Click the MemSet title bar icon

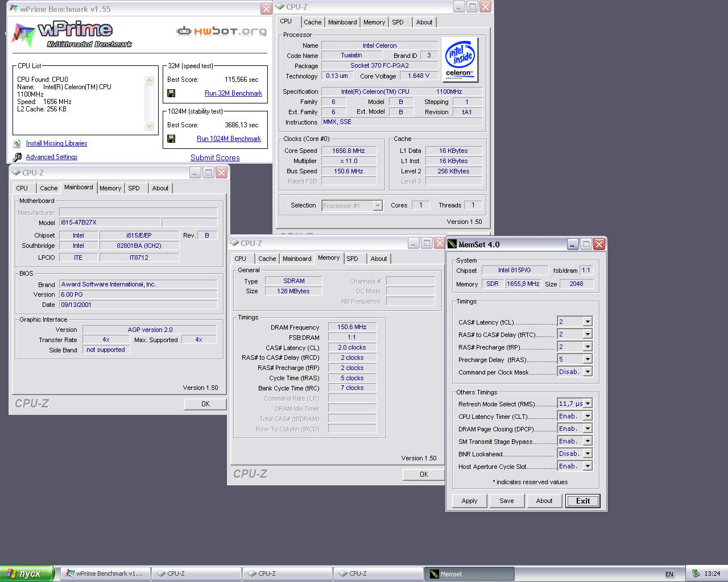[452, 244]
